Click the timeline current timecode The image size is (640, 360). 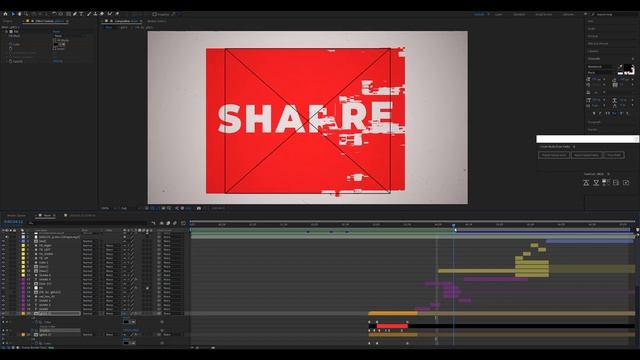[13, 222]
